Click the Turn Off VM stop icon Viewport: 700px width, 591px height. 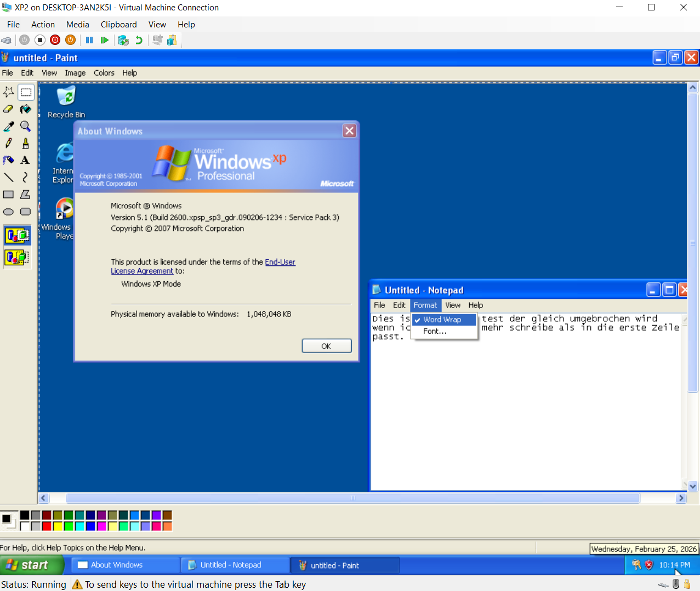point(40,40)
